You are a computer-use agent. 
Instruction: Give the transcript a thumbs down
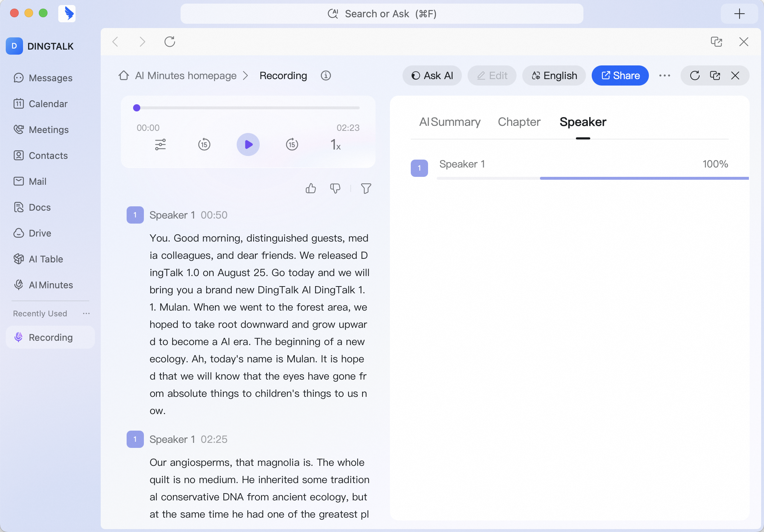click(335, 188)
